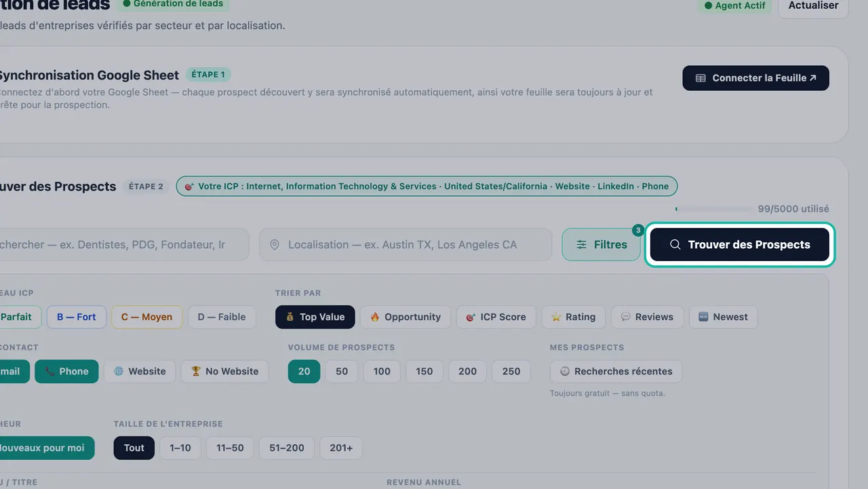
Task: Select company size 51–200
Action: 287,448
